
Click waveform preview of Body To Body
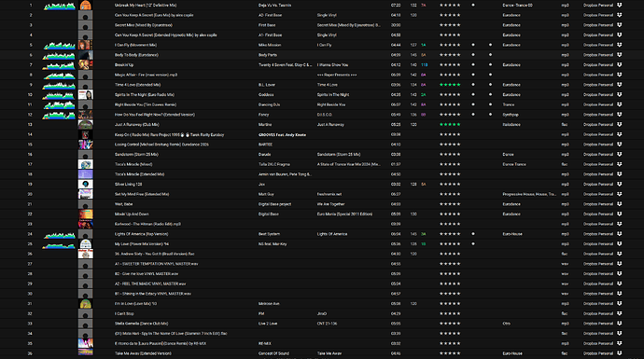pos(60,56)
